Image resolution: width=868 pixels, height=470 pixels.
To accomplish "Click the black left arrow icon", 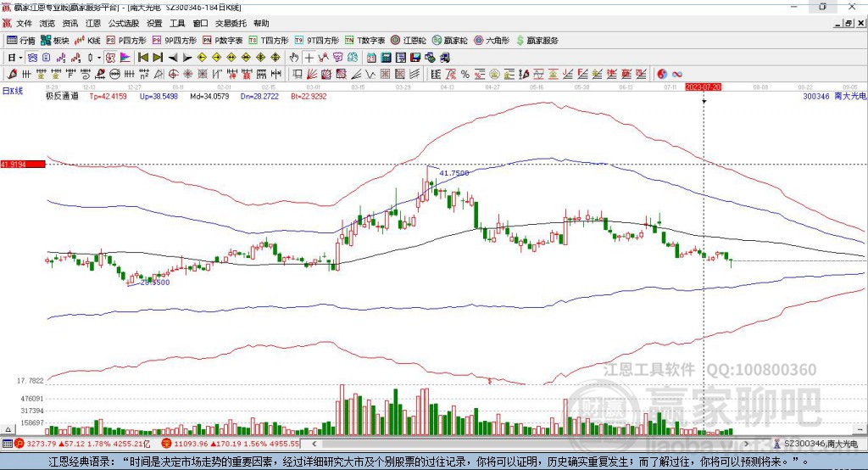I will [173, 58].
